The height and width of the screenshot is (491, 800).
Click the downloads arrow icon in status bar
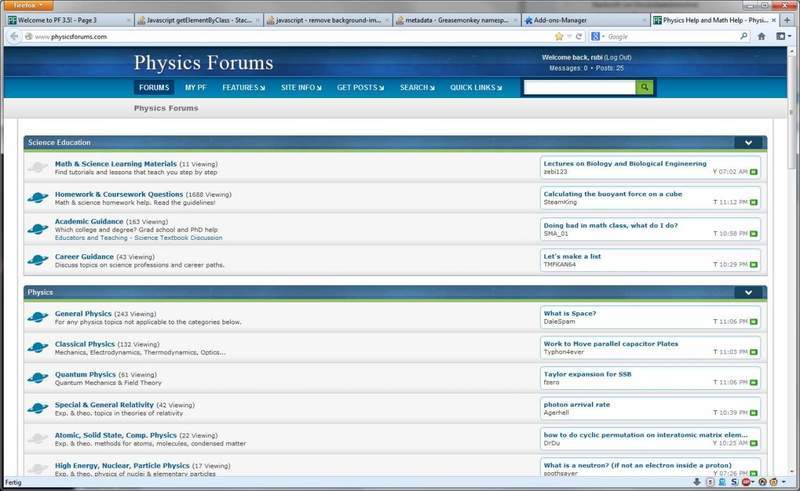coord(696,482)
